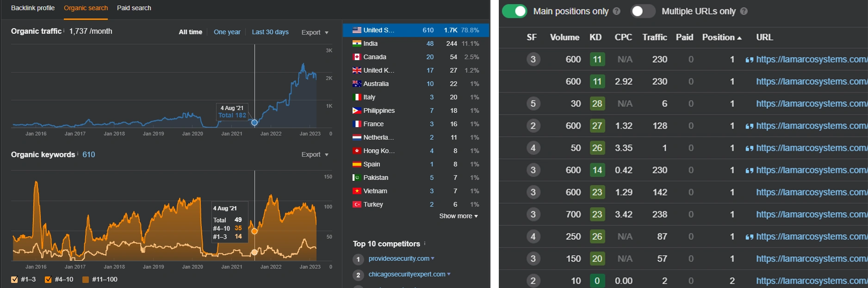Click the Spain flag icon
The image size is (868, 288).
pyautogui.click(x=357, y=164)
